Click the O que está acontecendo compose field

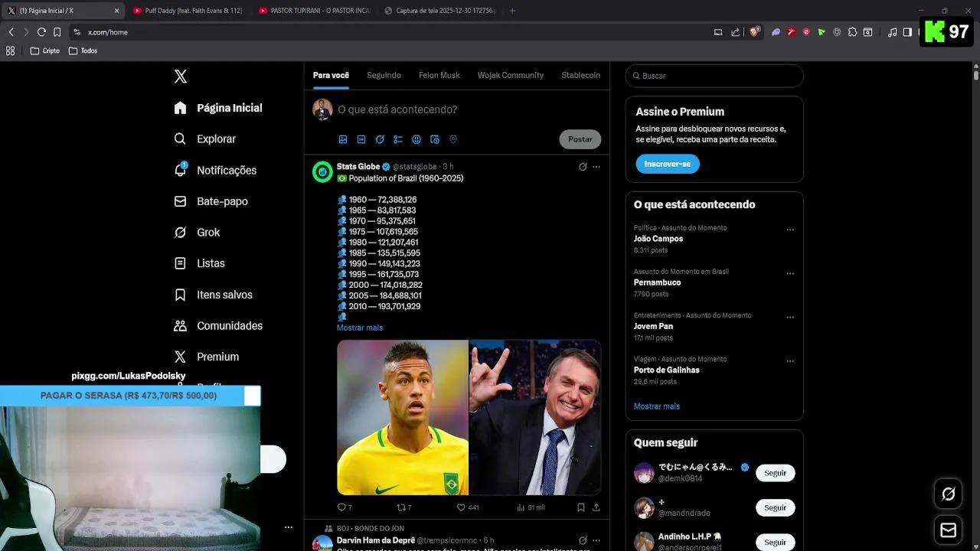(397, 109)
